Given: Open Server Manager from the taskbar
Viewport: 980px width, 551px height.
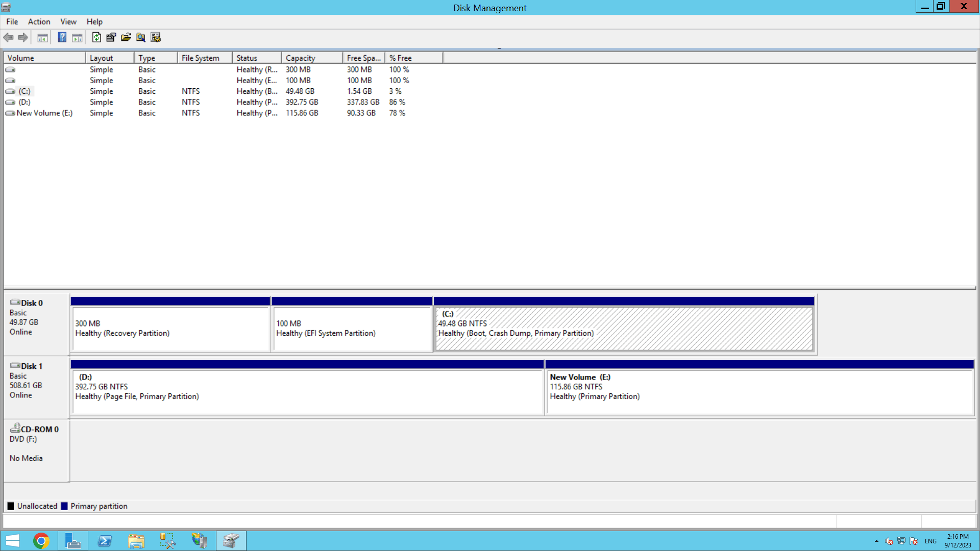Looking at the screenshot, I should point(72,541).
